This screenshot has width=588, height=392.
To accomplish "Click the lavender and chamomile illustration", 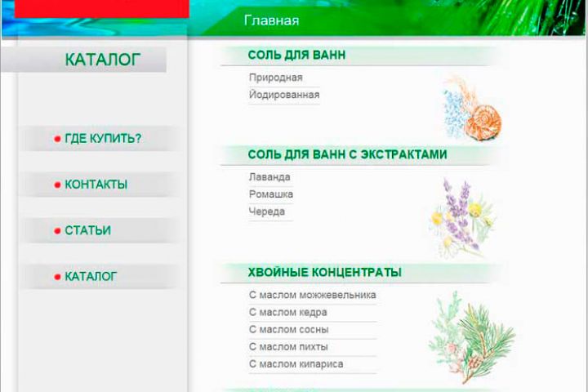I will pyautogui.click(x=462, y=219).
